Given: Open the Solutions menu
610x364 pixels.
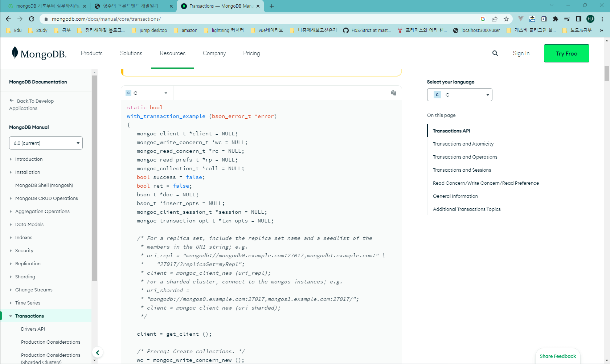Looking at the screenshot, I should point(131,53).
